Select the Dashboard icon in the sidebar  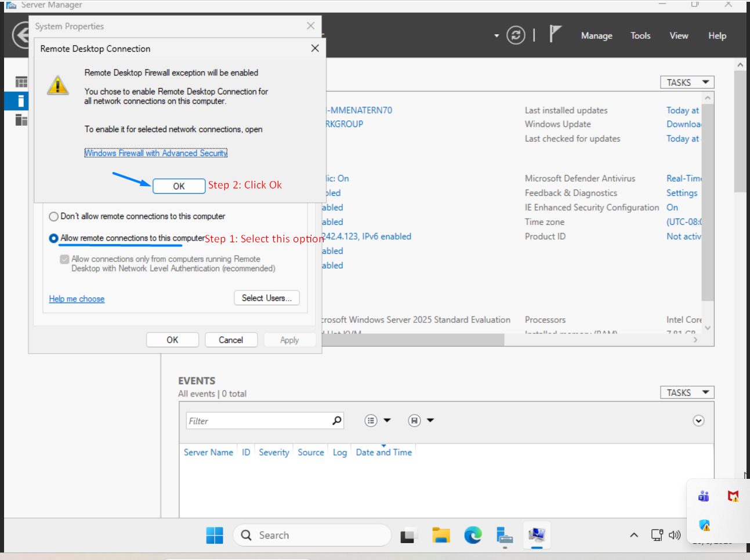tap(21, 82)
